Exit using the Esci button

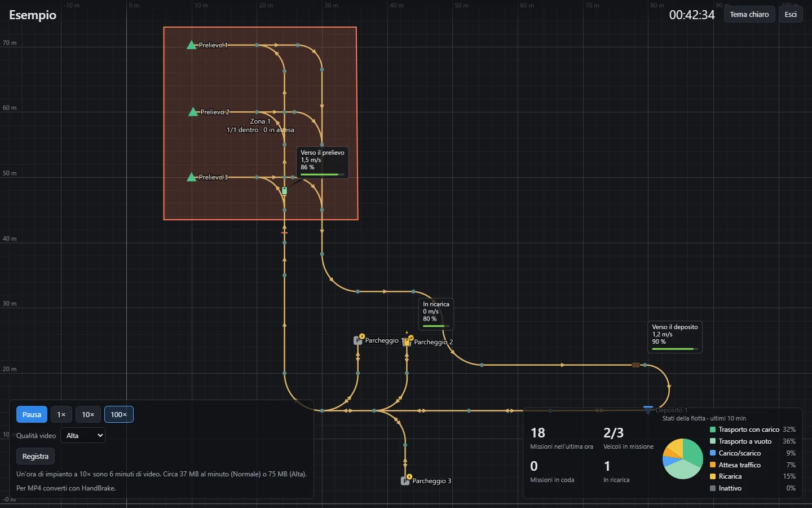coord(791,14)
